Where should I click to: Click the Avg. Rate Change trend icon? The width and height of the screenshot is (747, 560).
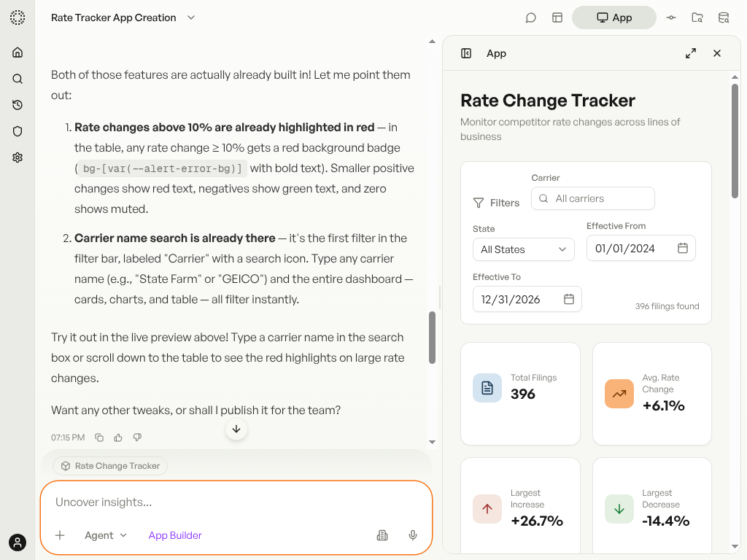(x=619, y=394)
